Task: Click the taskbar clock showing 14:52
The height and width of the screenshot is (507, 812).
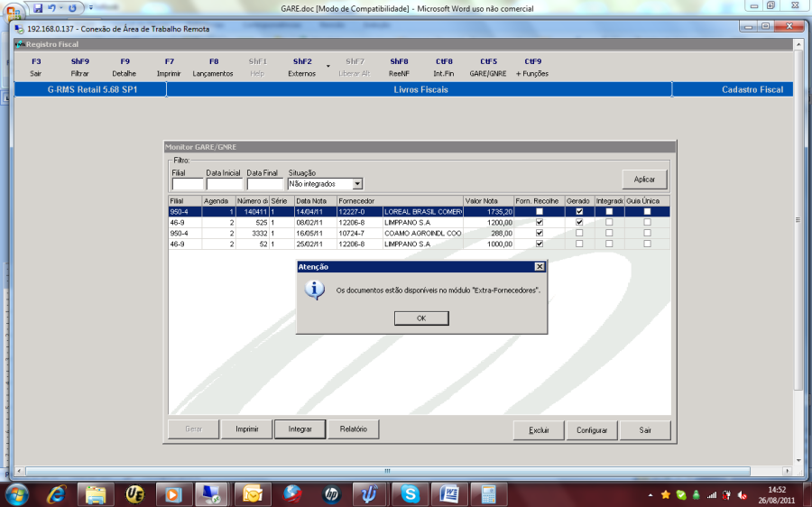Action: tap(776, 490)
